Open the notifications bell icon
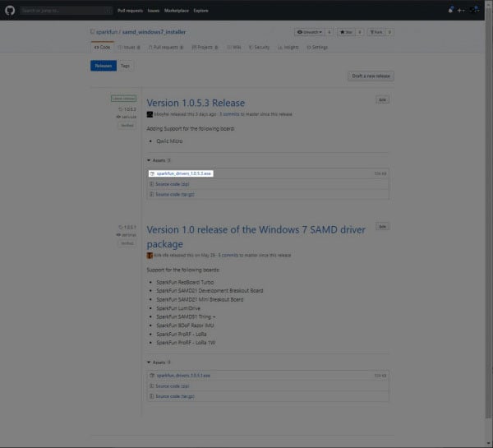 [450, 11]
